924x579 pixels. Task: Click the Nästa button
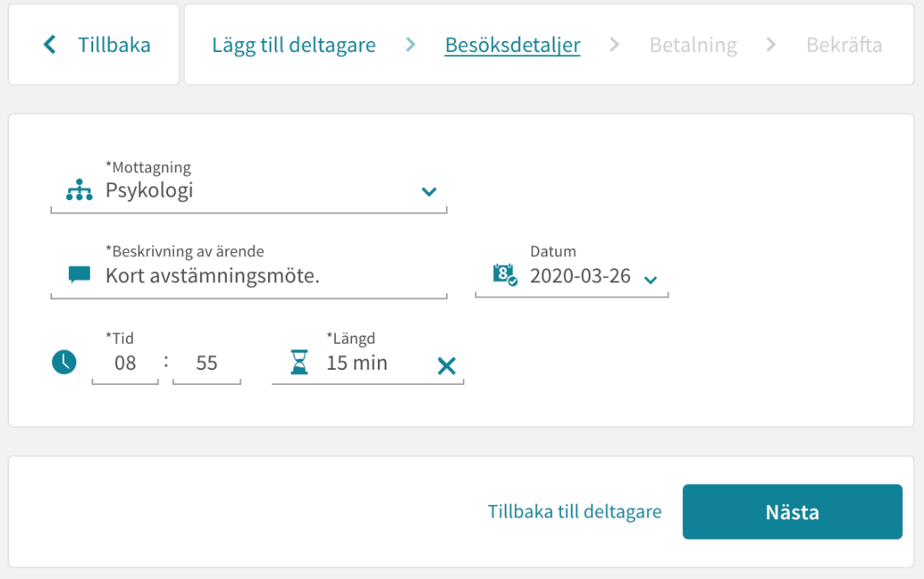point(793,512)
